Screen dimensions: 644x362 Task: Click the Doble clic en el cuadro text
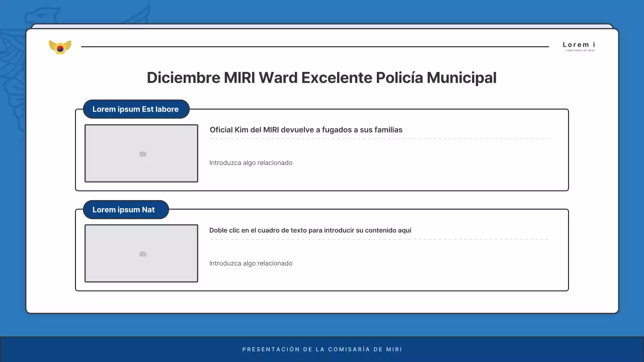tap(310, 230)
